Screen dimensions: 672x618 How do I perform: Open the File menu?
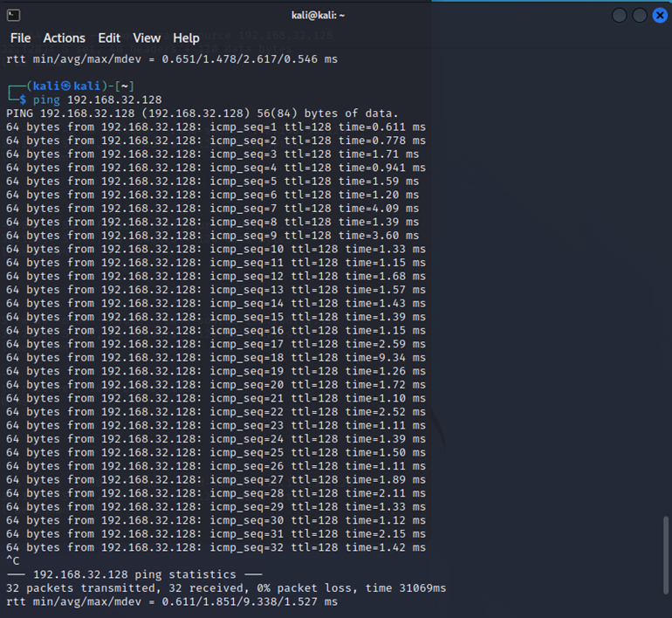(20, 38)
